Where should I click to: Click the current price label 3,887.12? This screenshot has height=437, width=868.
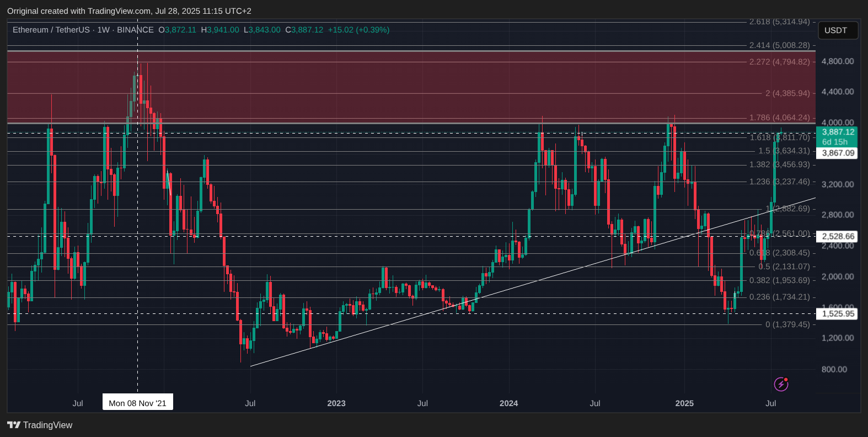pyautogui.click(x=838, y=132)
